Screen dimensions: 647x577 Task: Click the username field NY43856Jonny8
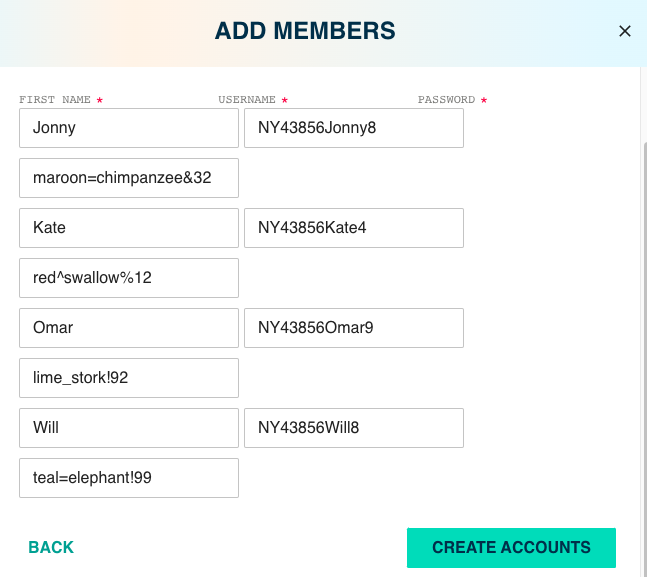click(x=353, y=128)
